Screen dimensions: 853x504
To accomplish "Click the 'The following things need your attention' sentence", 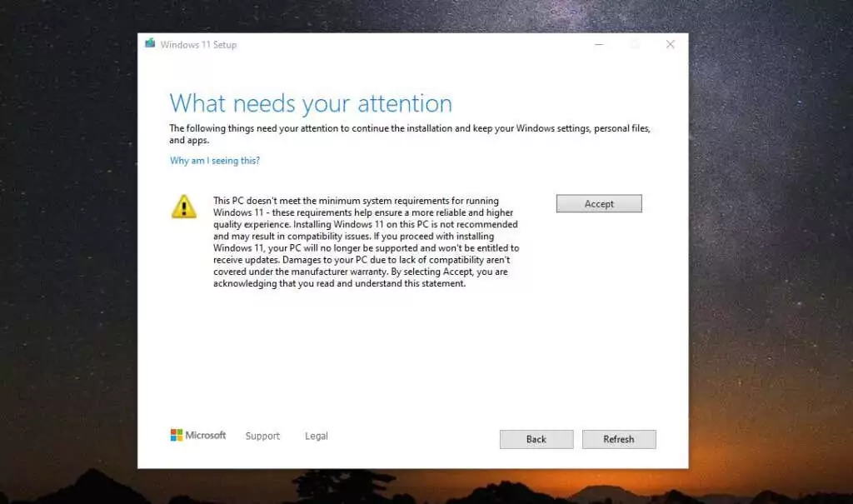I will tap(410, 134).
